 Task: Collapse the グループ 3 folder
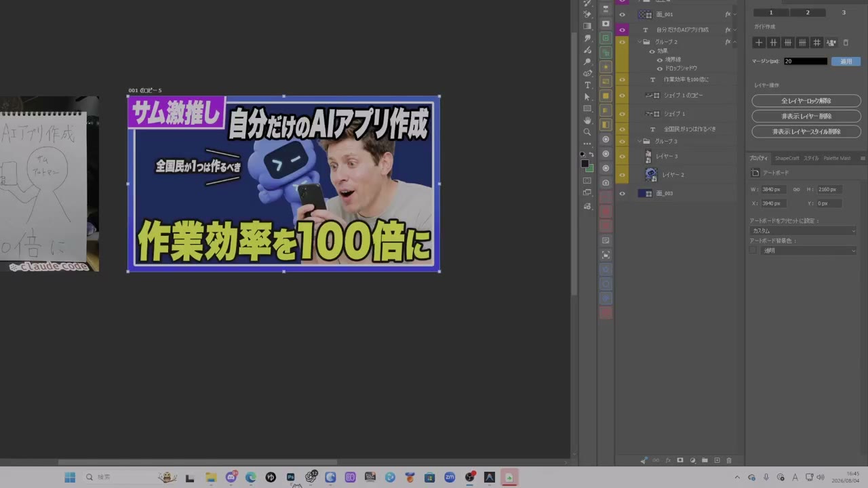click(x=639, y=141)
